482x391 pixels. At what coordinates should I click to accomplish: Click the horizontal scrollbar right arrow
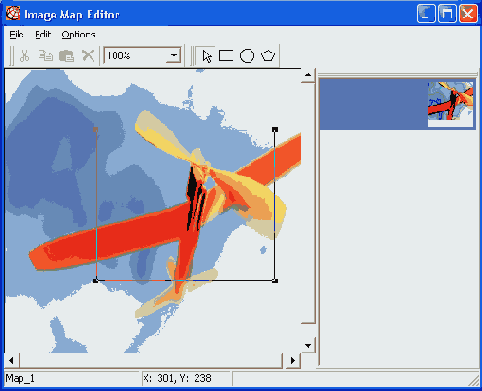[293, 360]
